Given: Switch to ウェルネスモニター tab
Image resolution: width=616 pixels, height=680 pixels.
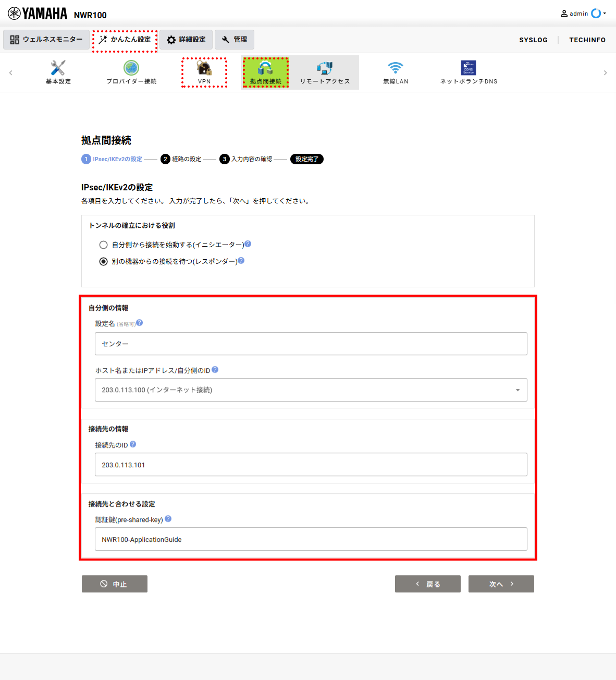Looking at the screenshot, I should 46,40.
